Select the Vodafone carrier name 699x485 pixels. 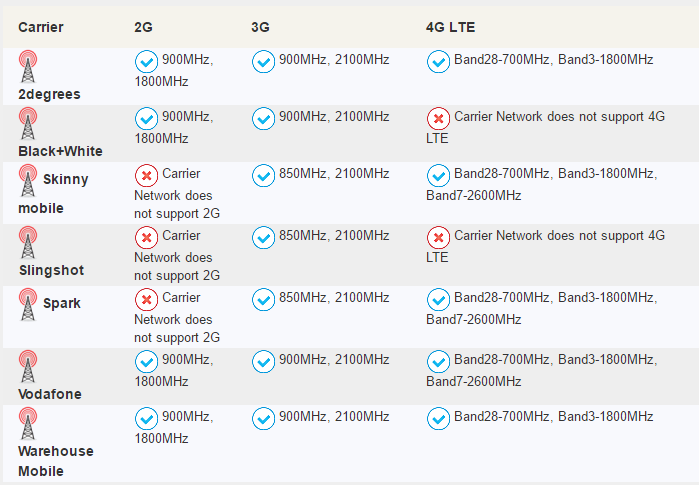pos(50,394)
